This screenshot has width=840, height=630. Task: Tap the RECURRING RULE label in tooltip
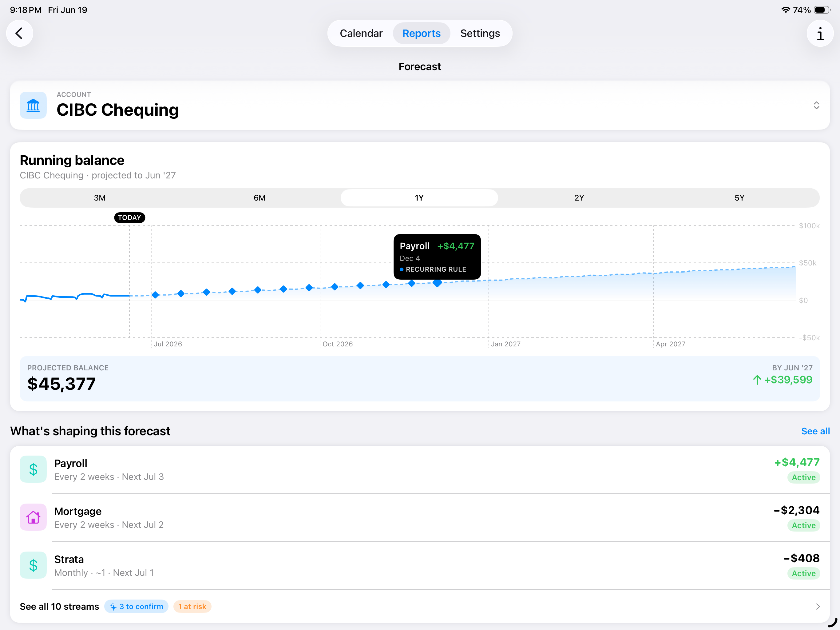point(436,269)
